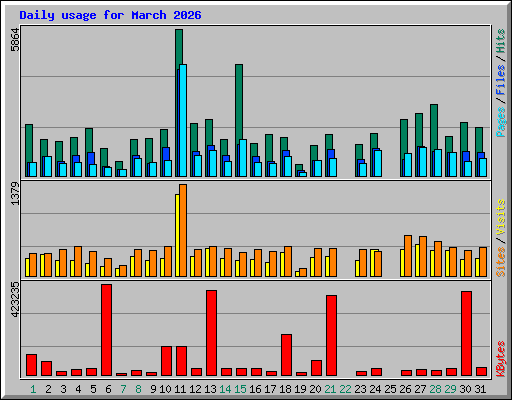Click the green 'Hits' legend label
This screenshot has height=400, width=512.
(x=501, y=41)
